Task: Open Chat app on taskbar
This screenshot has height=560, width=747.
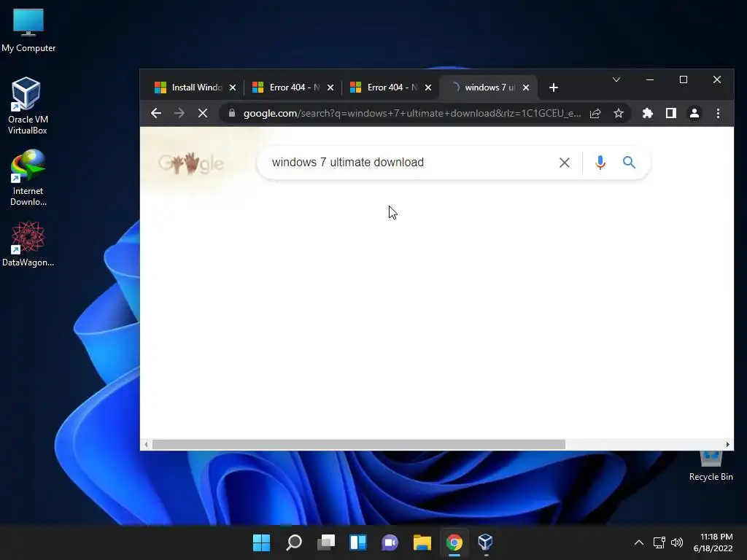Action: (390, 542)
